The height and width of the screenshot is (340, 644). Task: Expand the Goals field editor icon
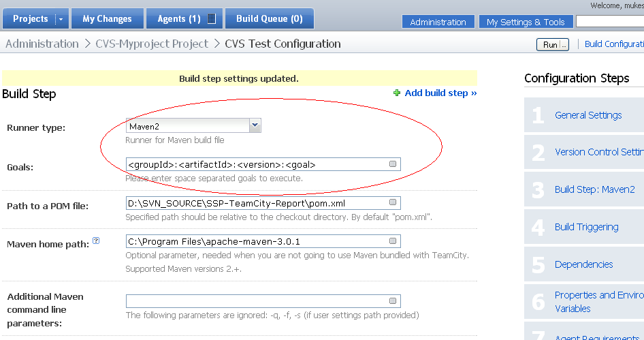point(393,164)
